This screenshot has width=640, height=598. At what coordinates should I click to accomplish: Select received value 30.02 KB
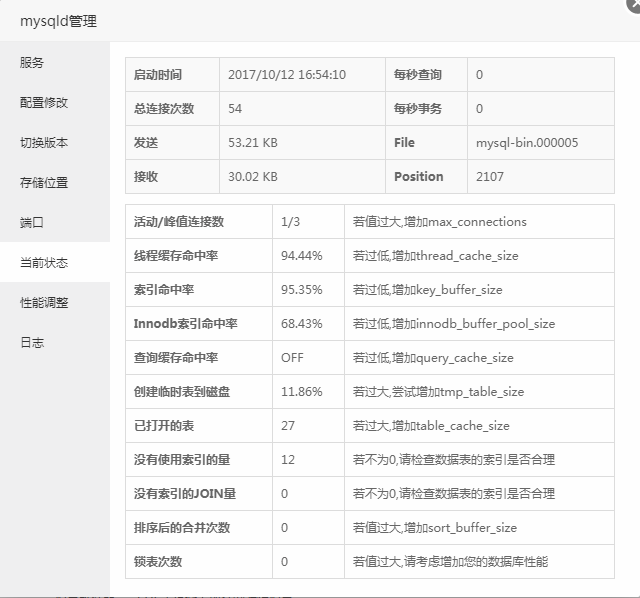pos(253,176)
